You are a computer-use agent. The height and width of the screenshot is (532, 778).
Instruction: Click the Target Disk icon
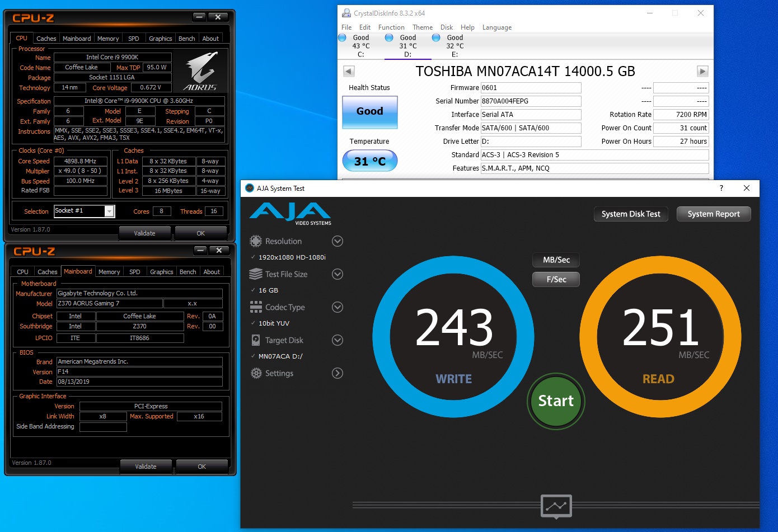[x=256, y=340]
